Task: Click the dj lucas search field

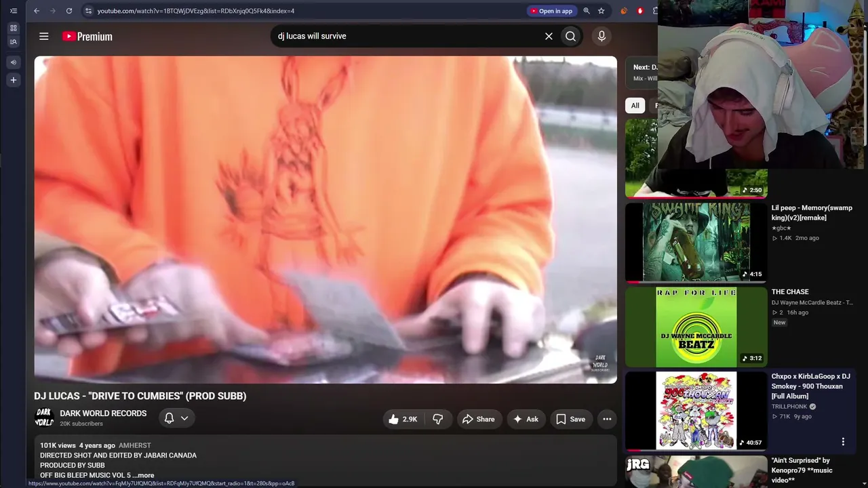Action: pos(407,37)
